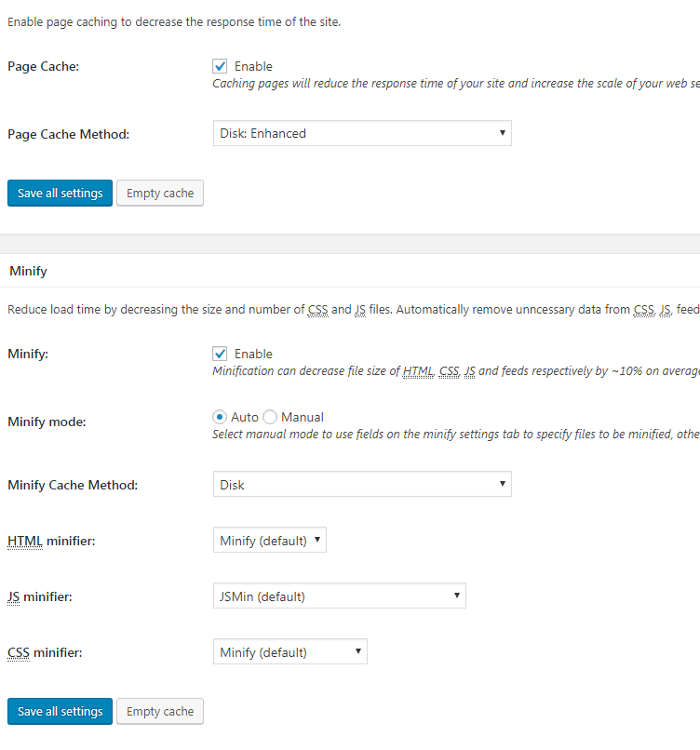Open the Page Cache Method dropdown

tap(362, 133)
